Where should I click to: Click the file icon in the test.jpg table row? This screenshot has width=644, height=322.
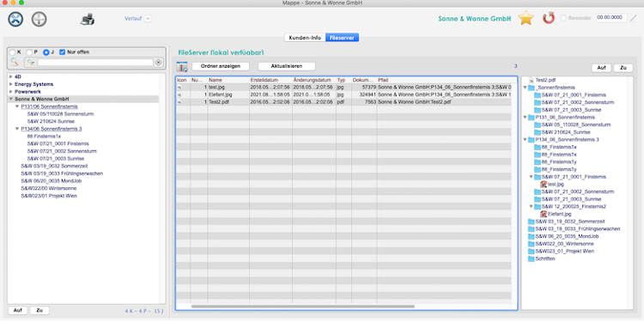point(179,88)
